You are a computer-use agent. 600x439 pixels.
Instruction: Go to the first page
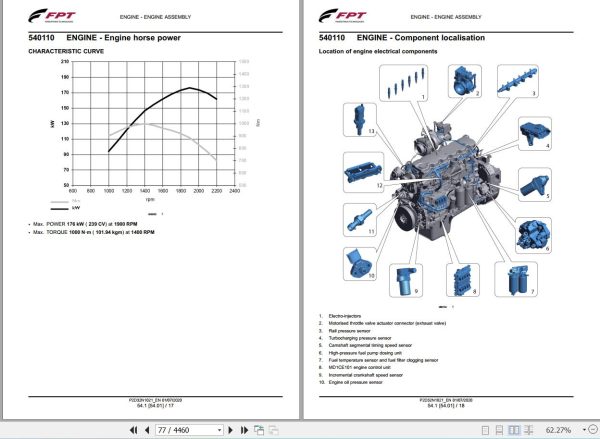click(x=134, y=430)
